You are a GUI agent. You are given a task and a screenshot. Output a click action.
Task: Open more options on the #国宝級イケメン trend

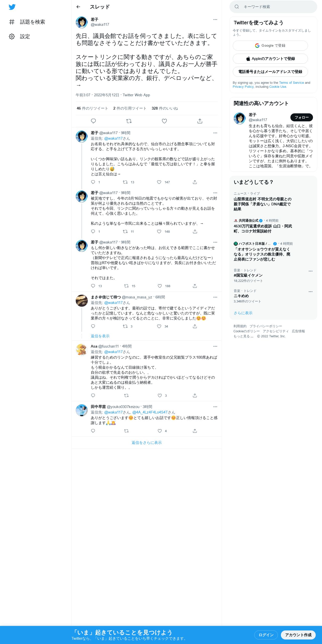[310, 271]
